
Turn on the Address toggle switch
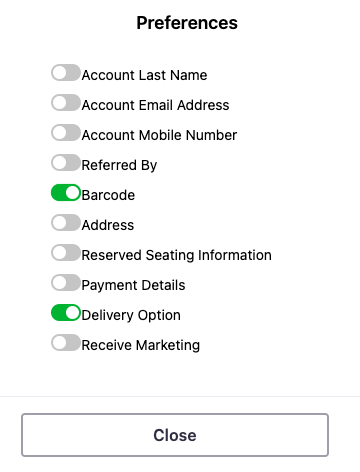pos(66,223)
